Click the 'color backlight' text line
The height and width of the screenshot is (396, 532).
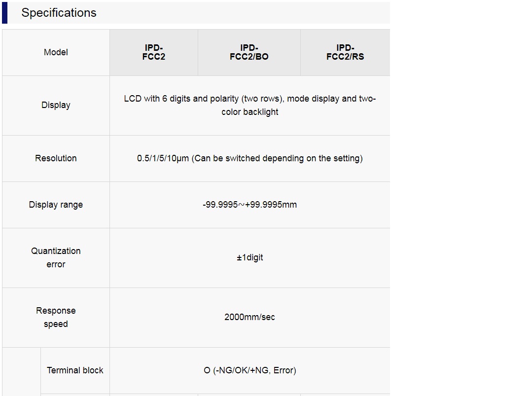click(x=249, y=112)
